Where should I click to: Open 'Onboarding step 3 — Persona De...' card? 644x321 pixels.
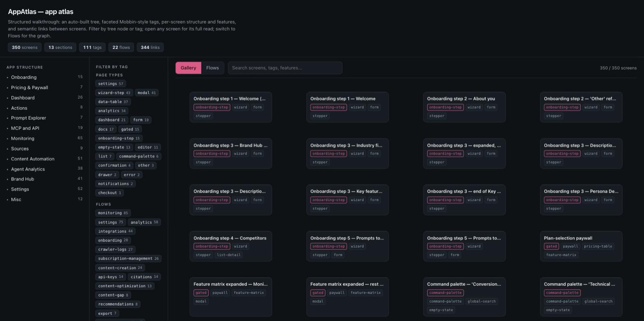pos(581,200)
